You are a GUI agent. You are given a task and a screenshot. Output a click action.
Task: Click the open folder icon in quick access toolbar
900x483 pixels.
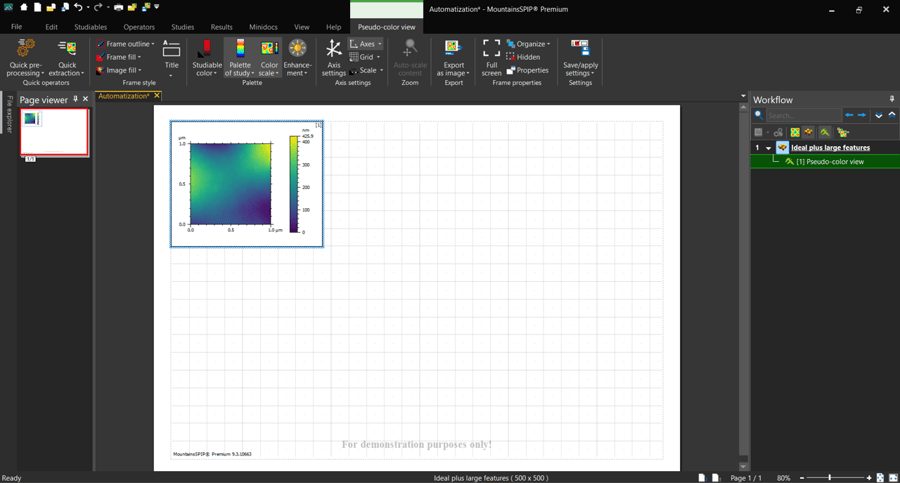[x=51, y=7]
